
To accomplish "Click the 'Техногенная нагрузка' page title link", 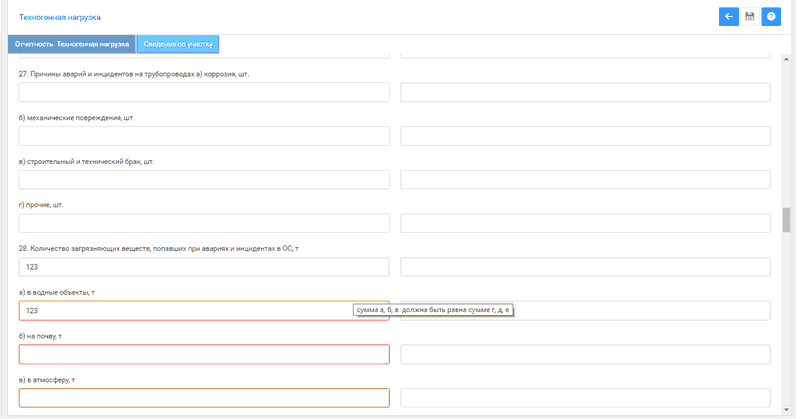I will pos(60,17).
